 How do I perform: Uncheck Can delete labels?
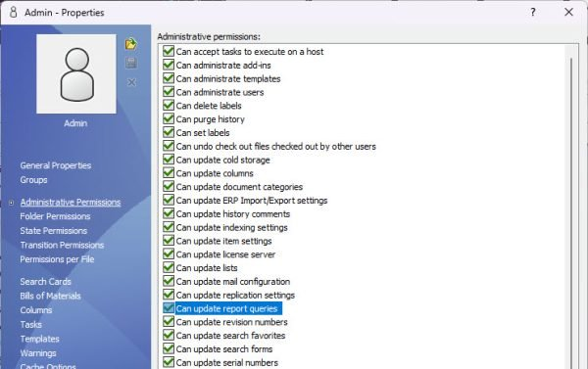169,106
